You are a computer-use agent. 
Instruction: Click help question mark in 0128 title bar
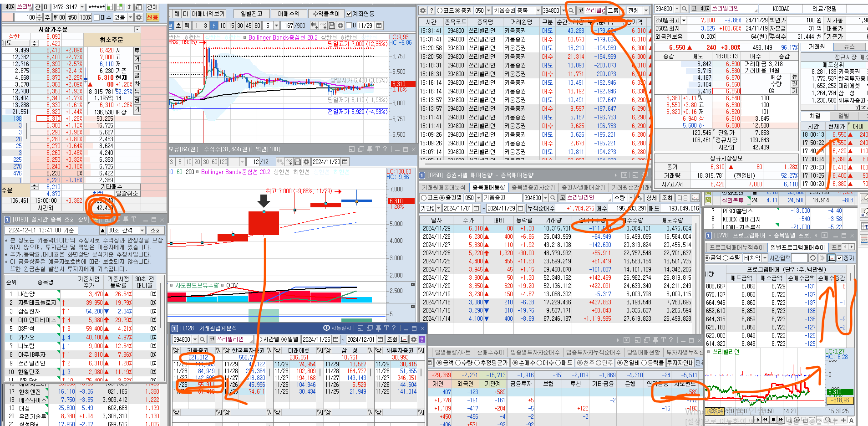[x=394, y=328]
